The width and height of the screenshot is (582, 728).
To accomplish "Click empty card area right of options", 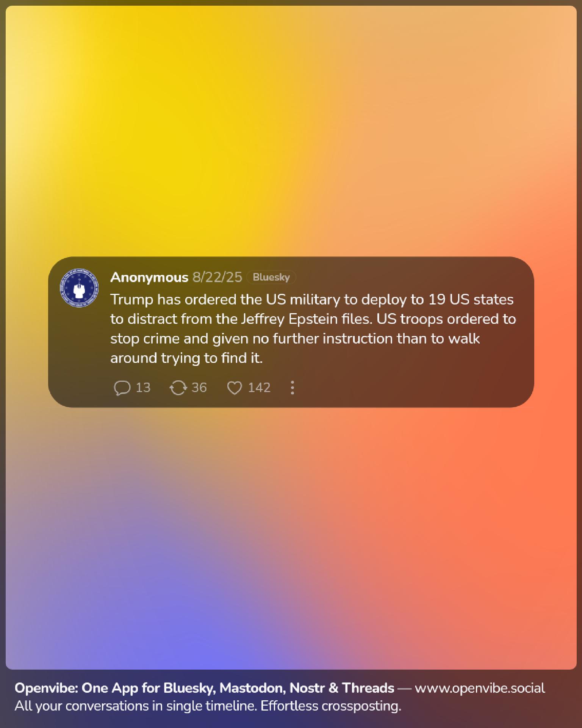I will coord(413,388).
